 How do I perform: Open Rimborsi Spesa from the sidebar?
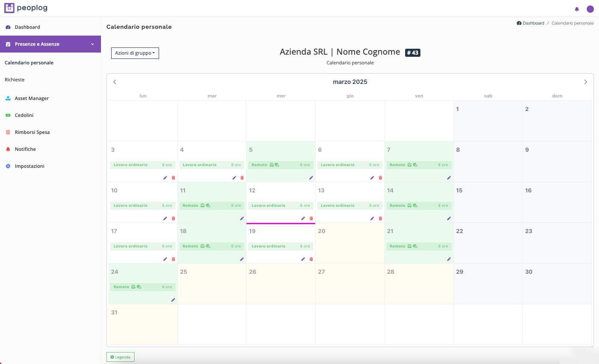click(x=31, y=132)
